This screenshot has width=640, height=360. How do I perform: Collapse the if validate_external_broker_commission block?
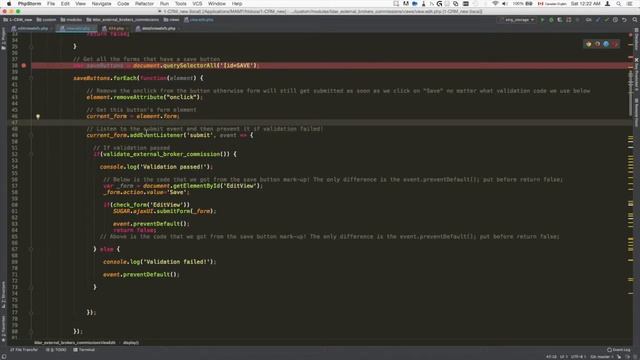tap(31, 154)
